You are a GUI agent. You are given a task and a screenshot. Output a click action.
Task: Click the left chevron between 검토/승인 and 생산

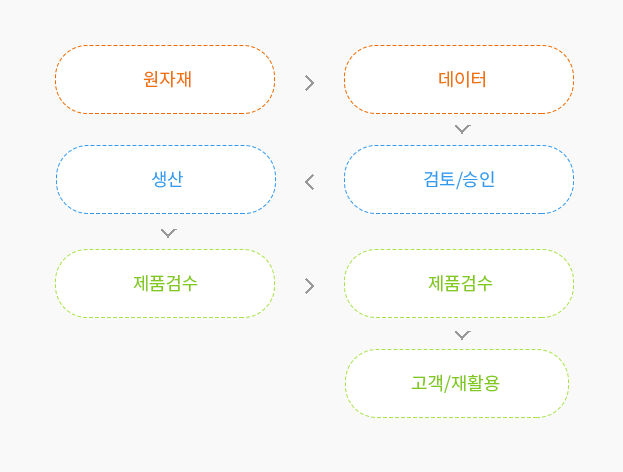click(x=310, y=182)
